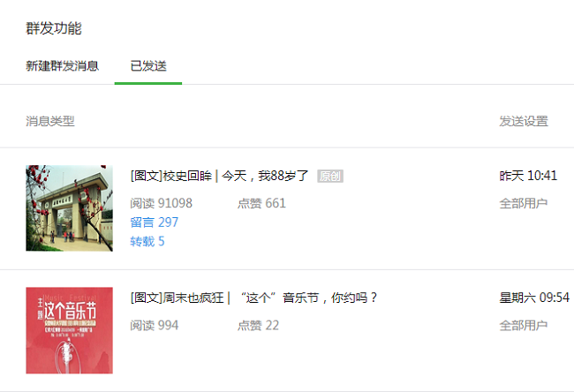The width and height of the screenshot is (574, 392).
Task: Click the 原创 badge on first article
Action: [x=330, y=176]
